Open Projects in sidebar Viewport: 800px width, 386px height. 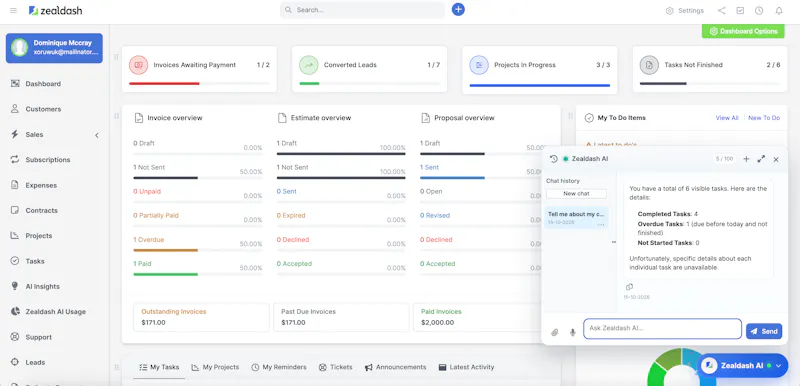point(39,236)
